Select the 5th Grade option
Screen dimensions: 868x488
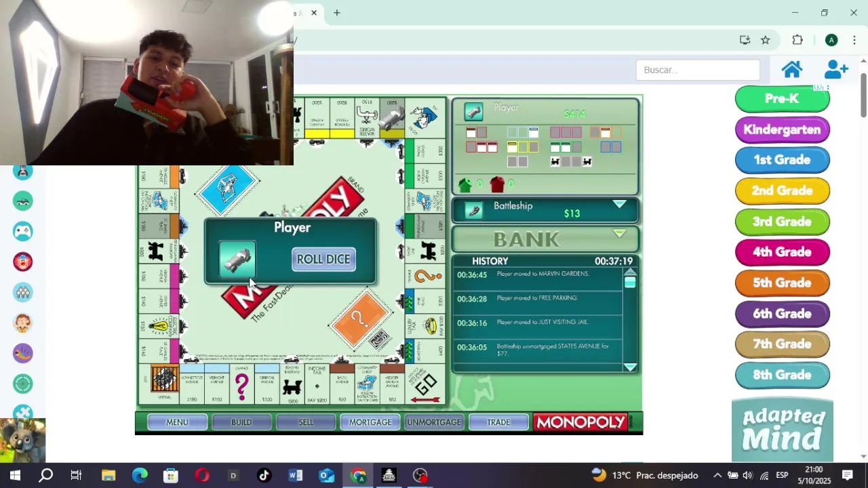(x=782, y=283)
